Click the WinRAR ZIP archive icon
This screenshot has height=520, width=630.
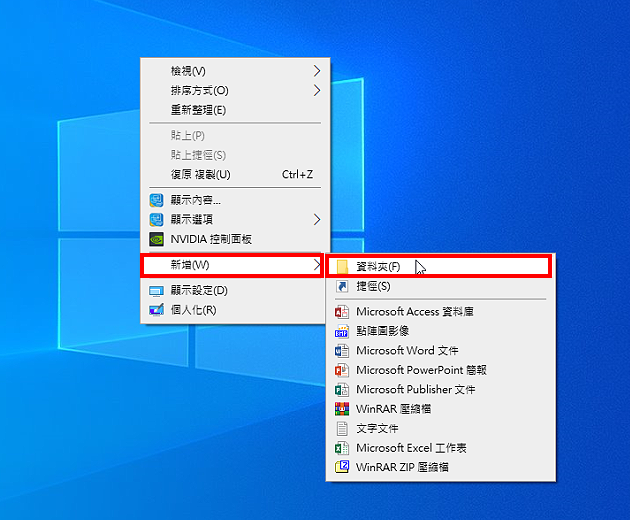[x=342, y=467]
